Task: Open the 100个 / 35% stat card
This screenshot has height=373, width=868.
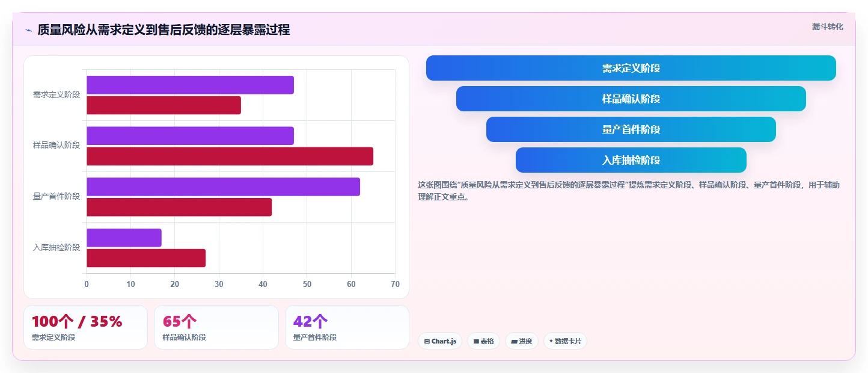Action: (x=85, y=327)
